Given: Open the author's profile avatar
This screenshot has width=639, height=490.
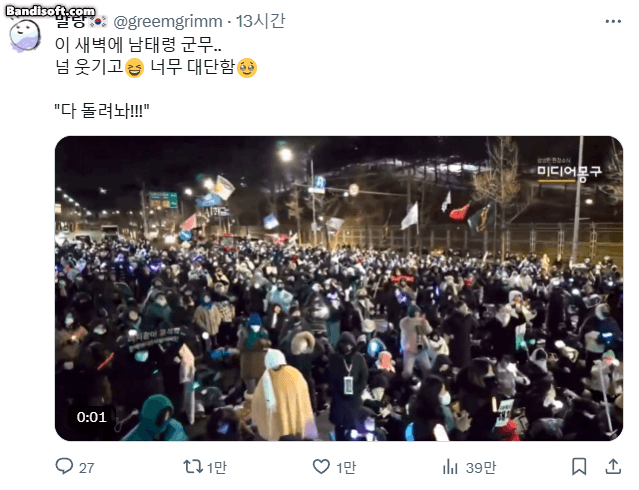Looking at the screenshot, I should click(x=25, y=36).
